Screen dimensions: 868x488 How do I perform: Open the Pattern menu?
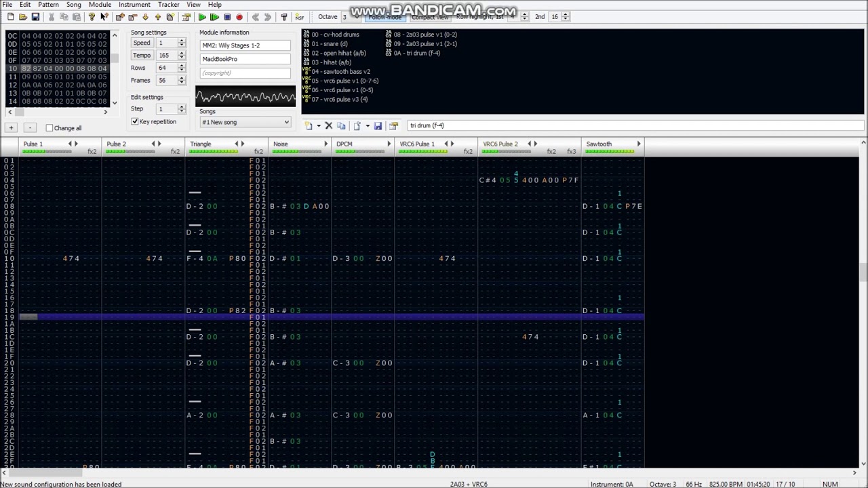tap(48, 5)
